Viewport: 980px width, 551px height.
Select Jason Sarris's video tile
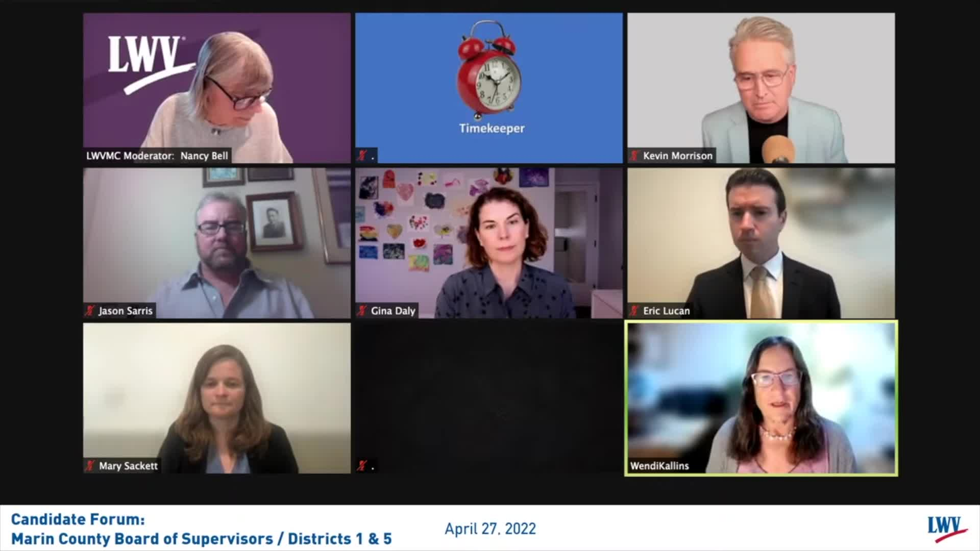click(217, 243)
